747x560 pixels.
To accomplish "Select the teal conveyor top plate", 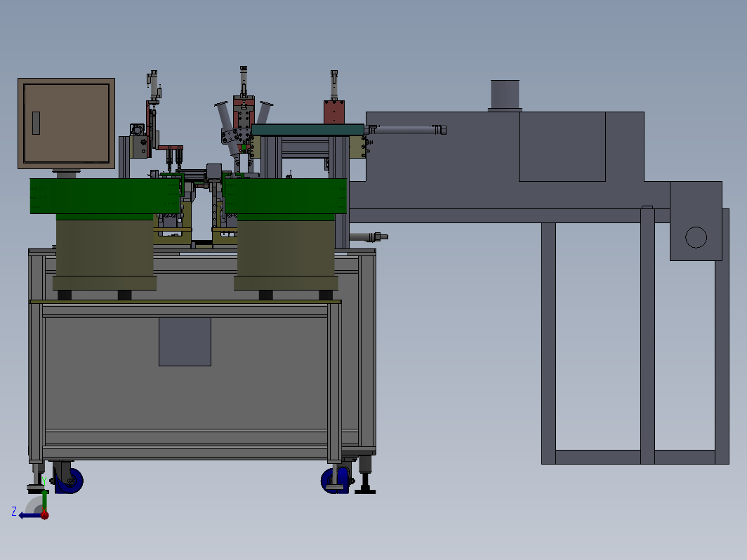I will tap(308, 130).
